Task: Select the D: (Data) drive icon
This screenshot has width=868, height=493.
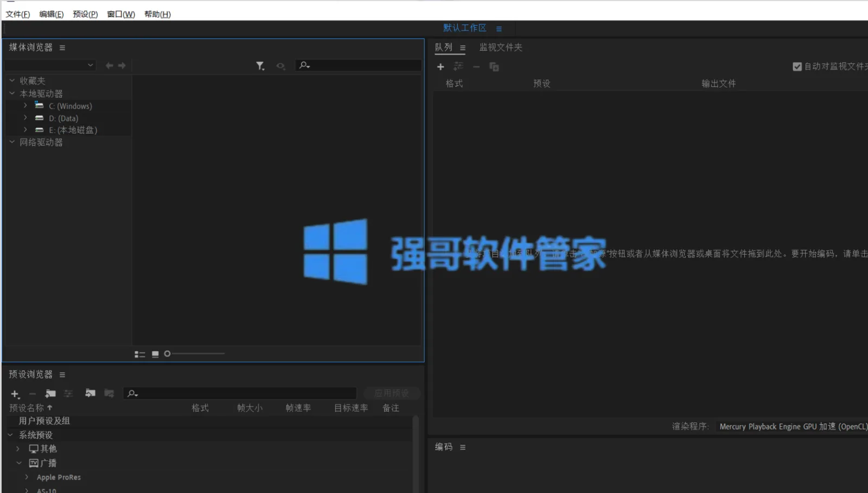Action: click(x=39, y=118)
